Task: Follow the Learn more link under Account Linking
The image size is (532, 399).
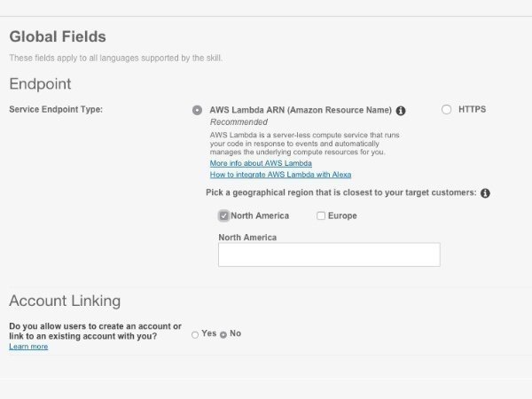Action: (28, 347)
